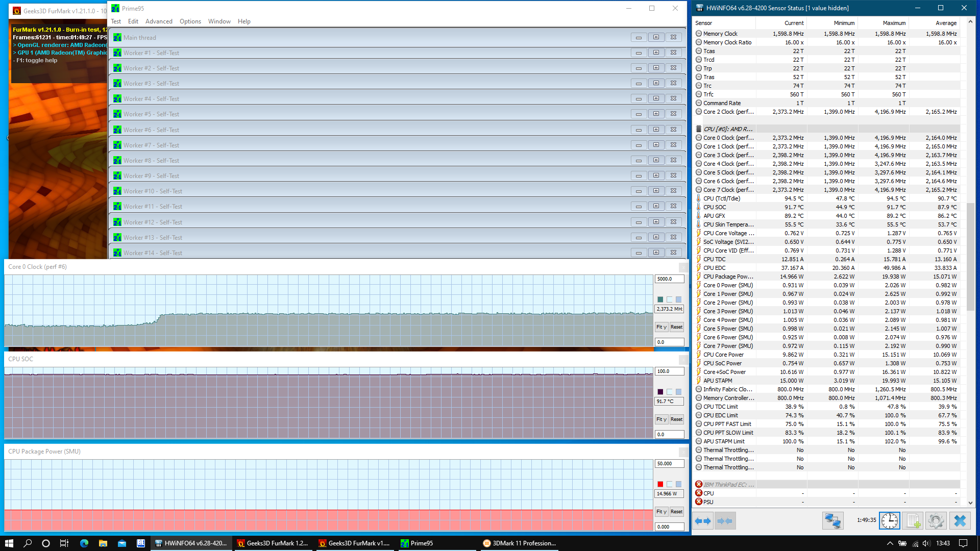Open the Options menu in Prime95
Image resolution: width=980 pixels, height=551 pixels.
[190, 21]
